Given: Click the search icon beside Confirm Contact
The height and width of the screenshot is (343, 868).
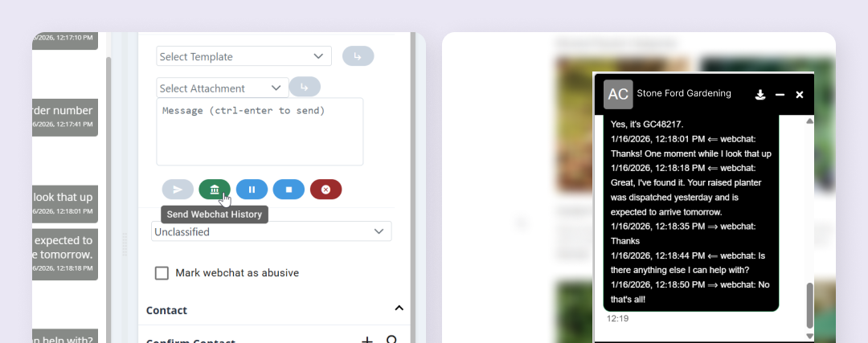Looking at the screenshot, I should pyautogui.click(x=392, y=340).
